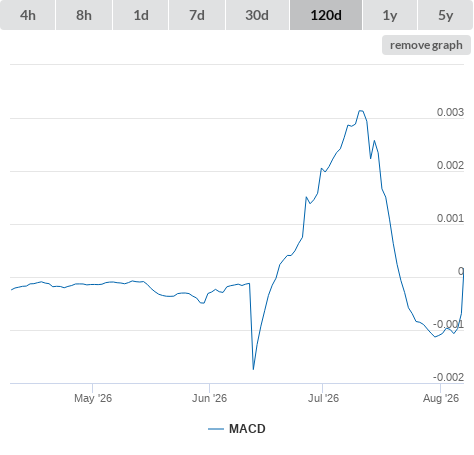
Task: Click the Jun '26 x-axis label
Action: point(209,398)
